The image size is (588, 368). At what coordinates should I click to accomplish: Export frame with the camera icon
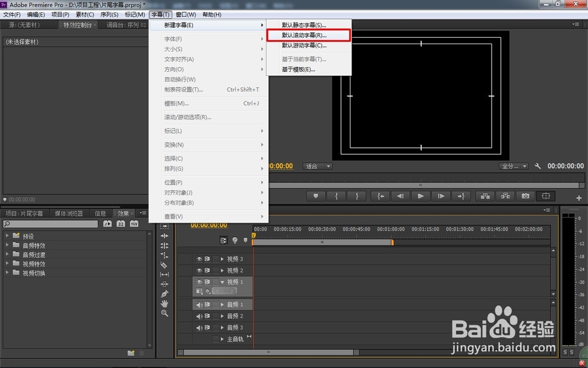coord(525,196)
